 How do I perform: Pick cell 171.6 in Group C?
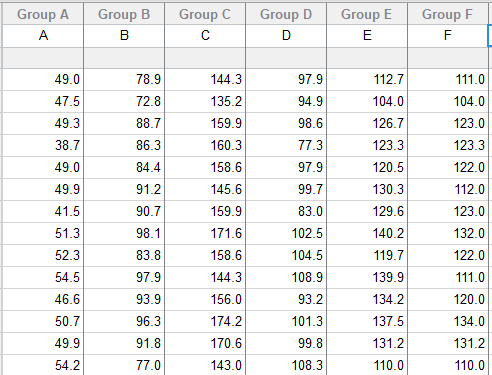[205, 233]
